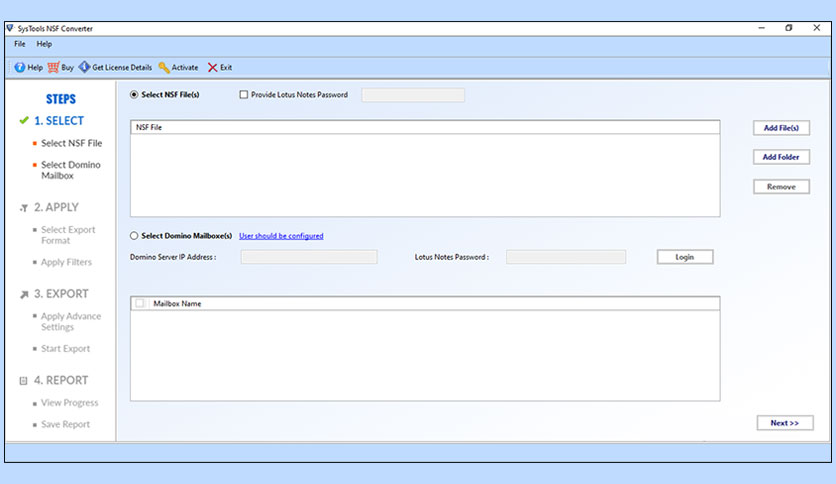Viewport: 836px width, 484px height.
Task: Click Select NSF File step item
Action: pos(71,143)
